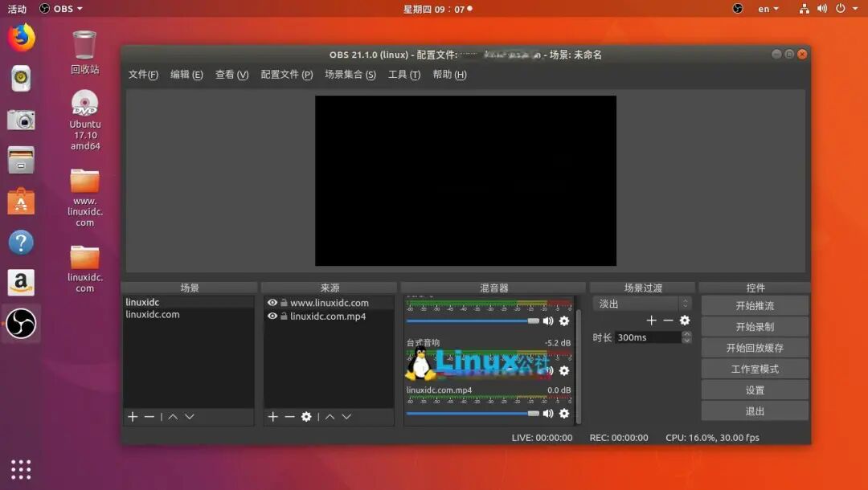Open mixer settings gear for linuxidc.com.mp4

click(x=564, y=413)
